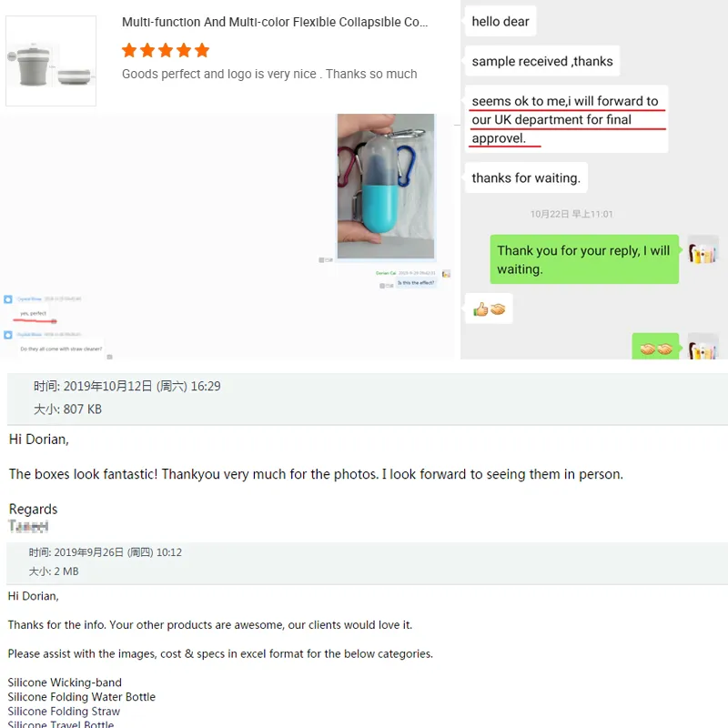Click the small avatar beside 'Is this the effect?'
728x728 pixels.
click(x=446, y=274)
